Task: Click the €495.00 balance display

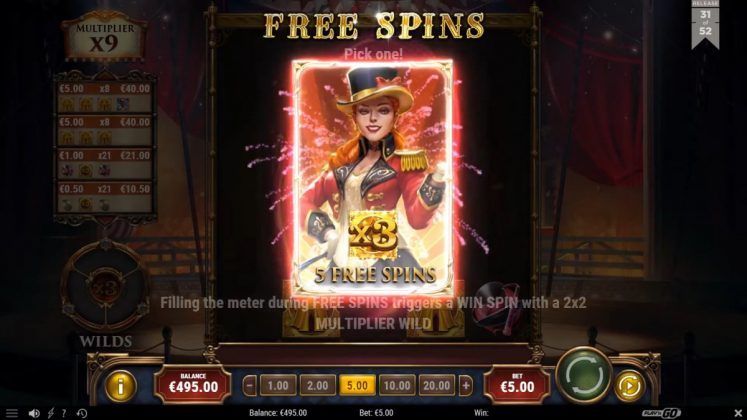Action: 193,384
